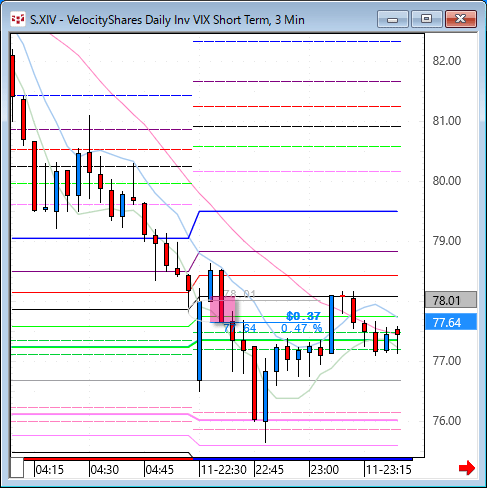
Task: Click the 82.00 price scale label
Action: click(x=447, y=61)
